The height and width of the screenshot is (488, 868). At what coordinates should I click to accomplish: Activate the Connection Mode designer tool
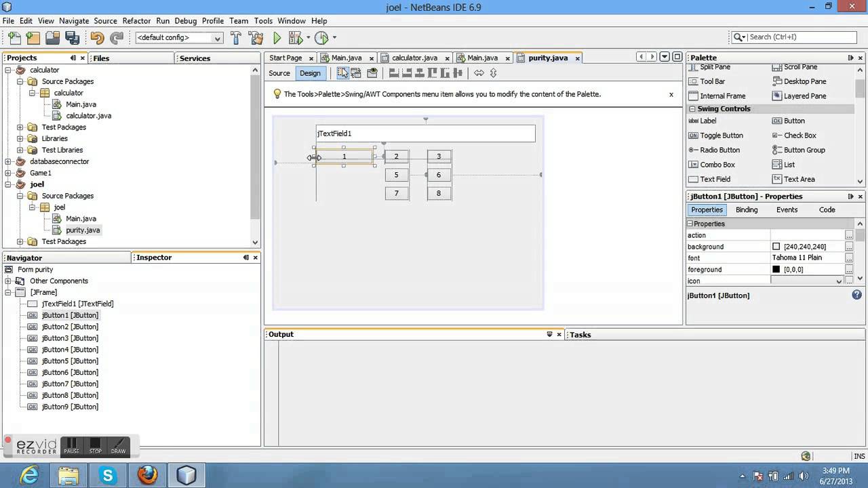click(x=356, y=73)
